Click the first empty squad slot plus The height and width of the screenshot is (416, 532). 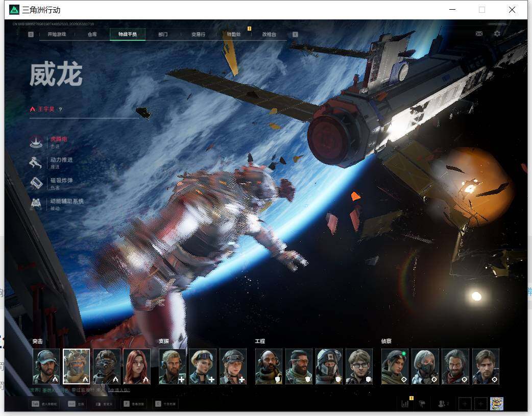coord(465,404)
